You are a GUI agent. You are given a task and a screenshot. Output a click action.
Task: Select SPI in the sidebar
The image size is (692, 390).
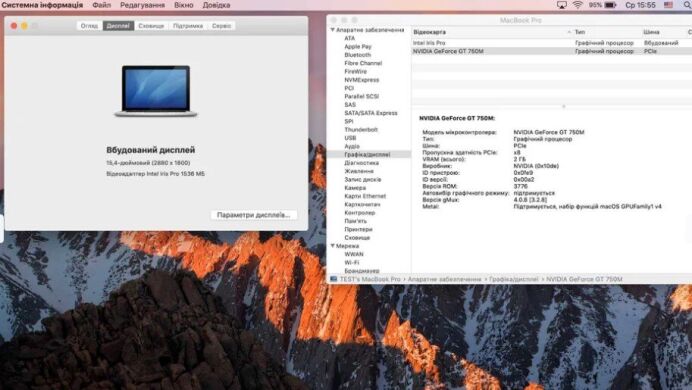[x=349, y=121]
